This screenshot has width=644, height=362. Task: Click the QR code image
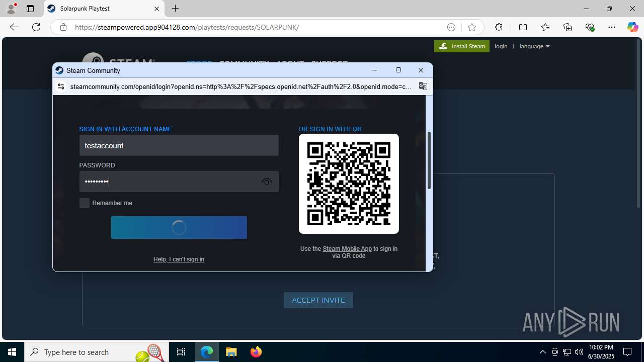click(x=349, y=184)
